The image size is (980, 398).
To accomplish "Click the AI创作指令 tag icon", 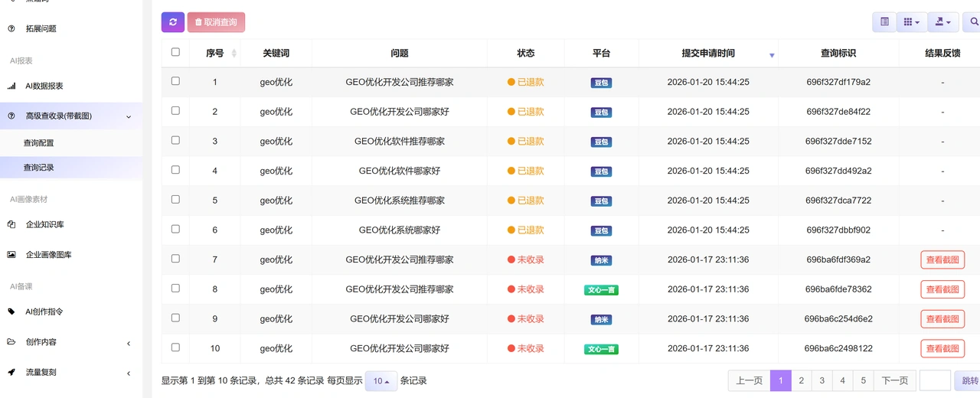I will point(11,312).
